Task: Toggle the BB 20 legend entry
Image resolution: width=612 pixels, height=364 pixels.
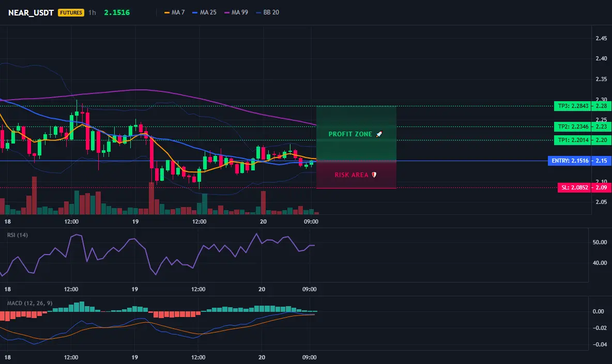Action: pyautogui.click(x=267, y=12)
